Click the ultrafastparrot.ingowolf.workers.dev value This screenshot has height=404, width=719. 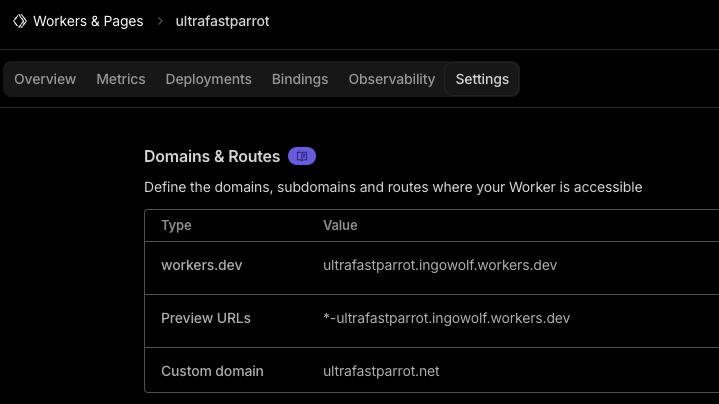440,265
